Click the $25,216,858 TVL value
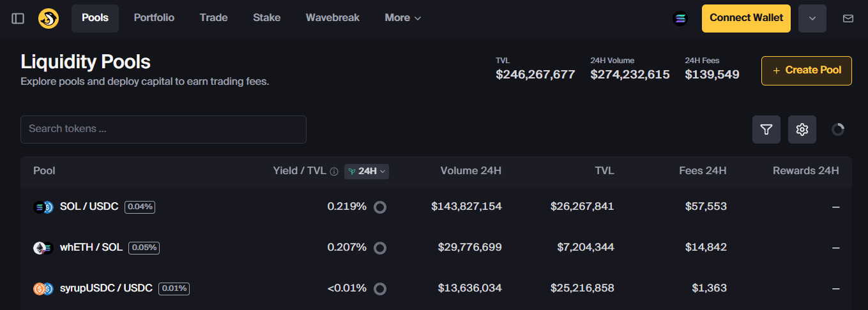 tap(582, 288)
